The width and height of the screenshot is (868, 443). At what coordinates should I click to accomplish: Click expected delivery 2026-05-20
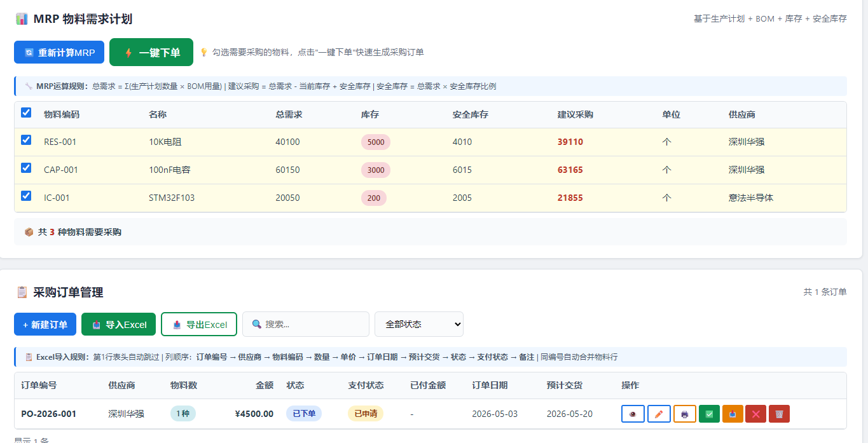coord(570,414)
